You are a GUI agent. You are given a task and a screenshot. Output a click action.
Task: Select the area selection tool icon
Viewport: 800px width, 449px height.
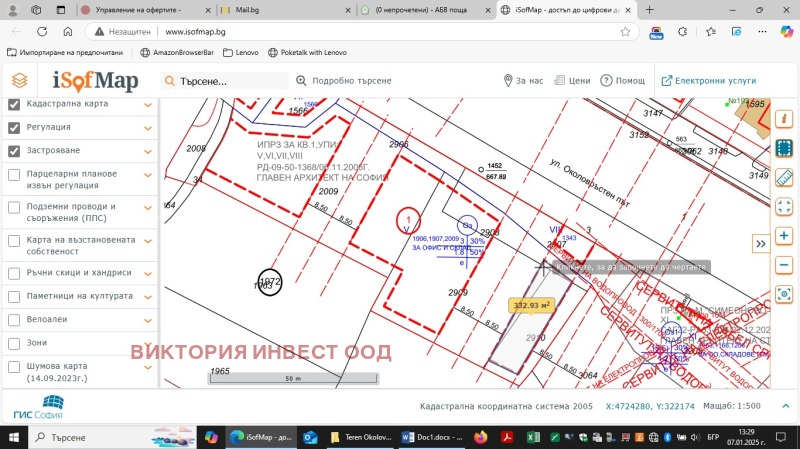[785, 148]
